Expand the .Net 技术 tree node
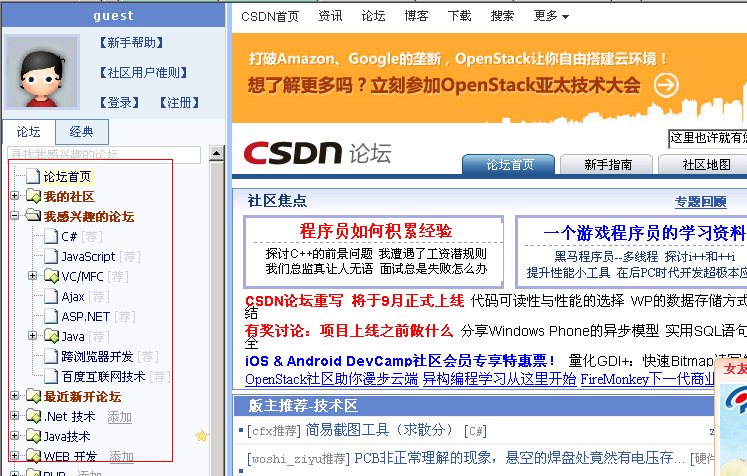 pyautogui.click(x=14, y=415)
